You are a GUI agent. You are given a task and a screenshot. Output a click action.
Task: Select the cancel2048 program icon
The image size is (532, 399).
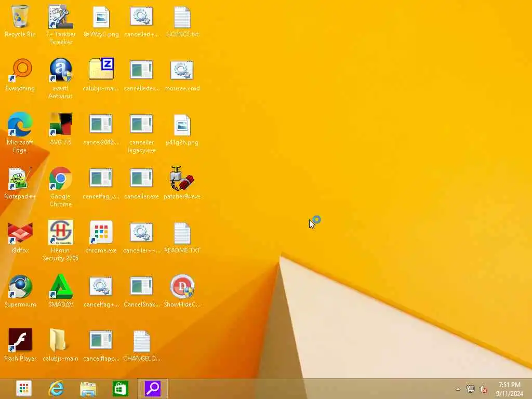[x=101, y=124]
